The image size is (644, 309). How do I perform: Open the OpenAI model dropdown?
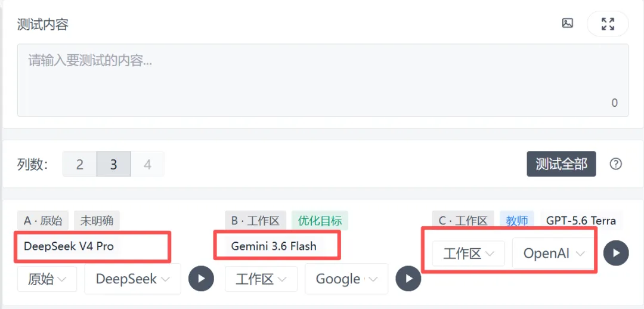553,254
